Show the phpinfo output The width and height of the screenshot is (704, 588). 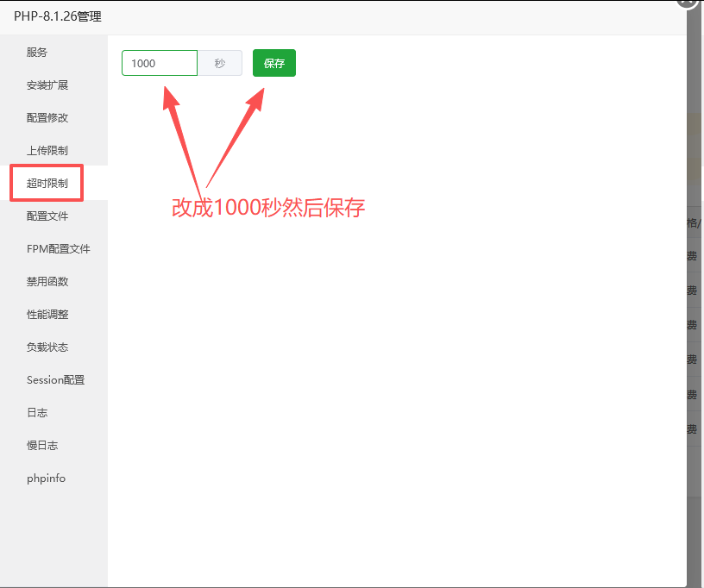pos(45,478)
